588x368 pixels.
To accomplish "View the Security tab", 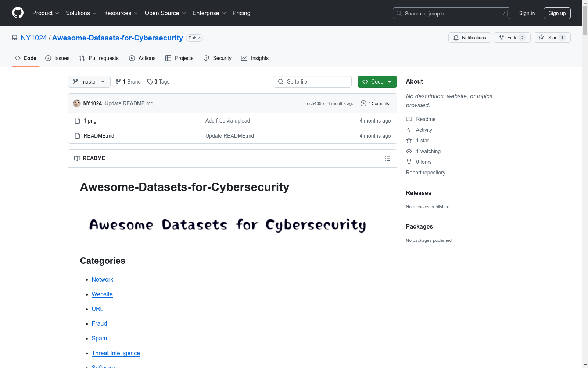I will (218, 58).
